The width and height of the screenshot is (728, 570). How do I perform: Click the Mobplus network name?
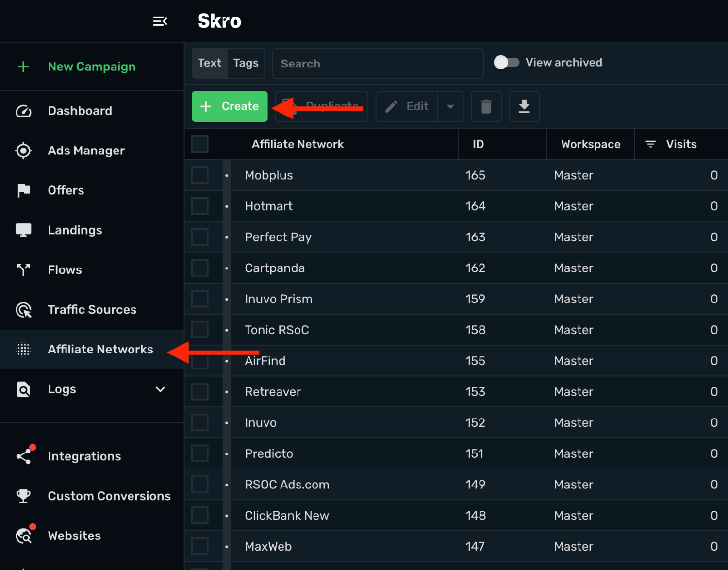pyautogui.click(x=269, y=175)
